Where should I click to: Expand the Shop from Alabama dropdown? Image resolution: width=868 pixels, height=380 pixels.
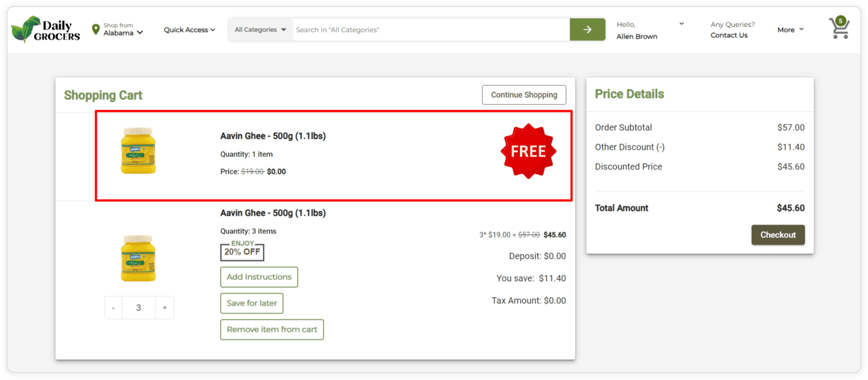[x=123, y=30]
